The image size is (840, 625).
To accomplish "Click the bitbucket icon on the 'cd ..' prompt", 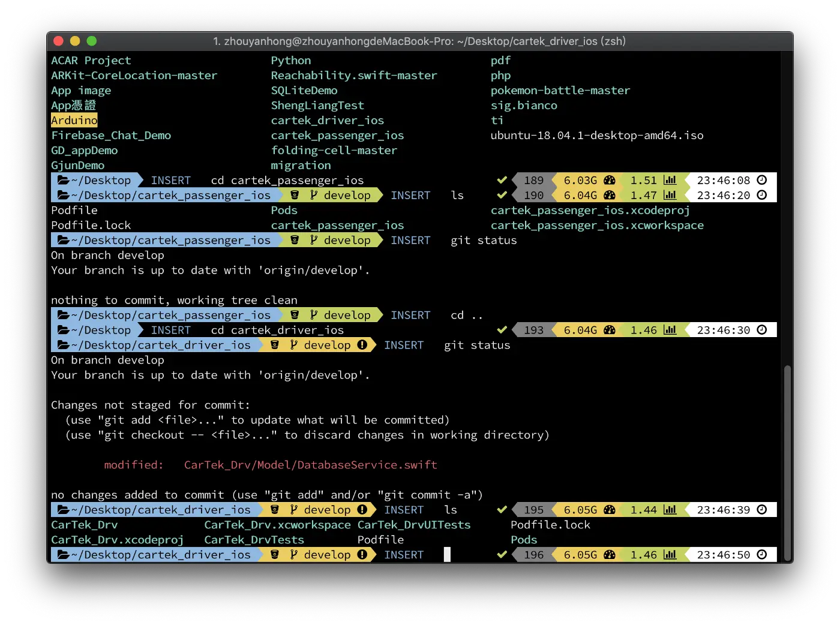I will [x=295, y=315].
